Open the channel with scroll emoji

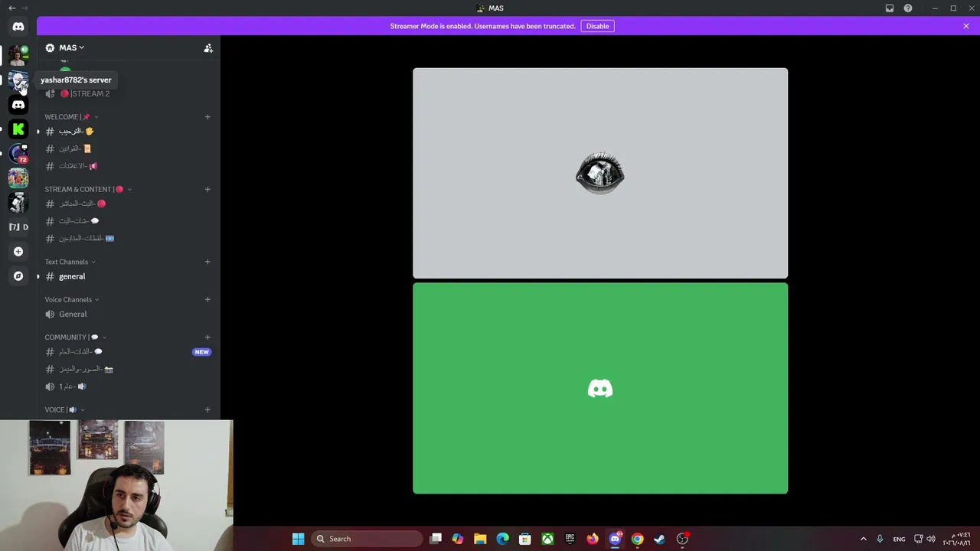[x=129, y=148]
